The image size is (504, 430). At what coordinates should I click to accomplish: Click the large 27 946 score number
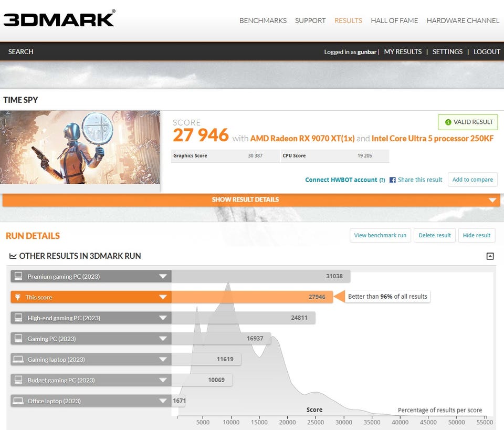click(201, 135)
